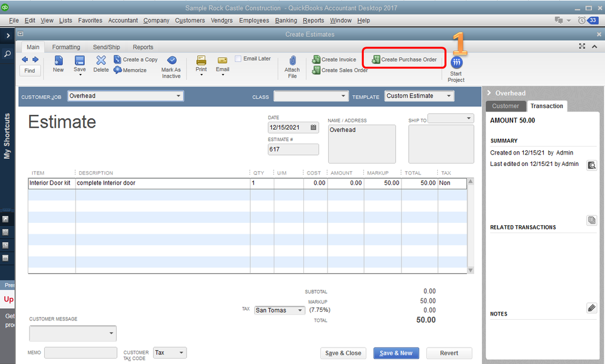The width and height of the screenshot is (605, 364).
Task: Open the Save dropdown arrow in the toolbar
Action: [80, 74]
